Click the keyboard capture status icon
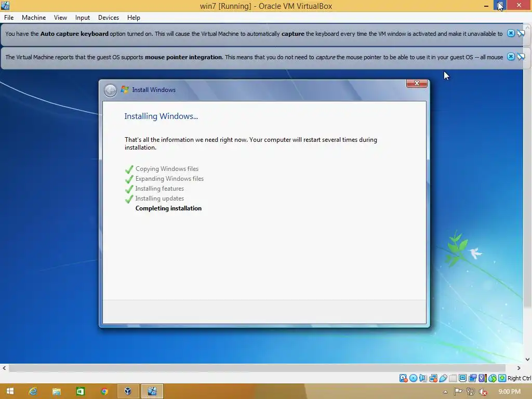Image resolution: width=532 pixels, height=399 pixels. pyautogui.click(x=502, y=378)
